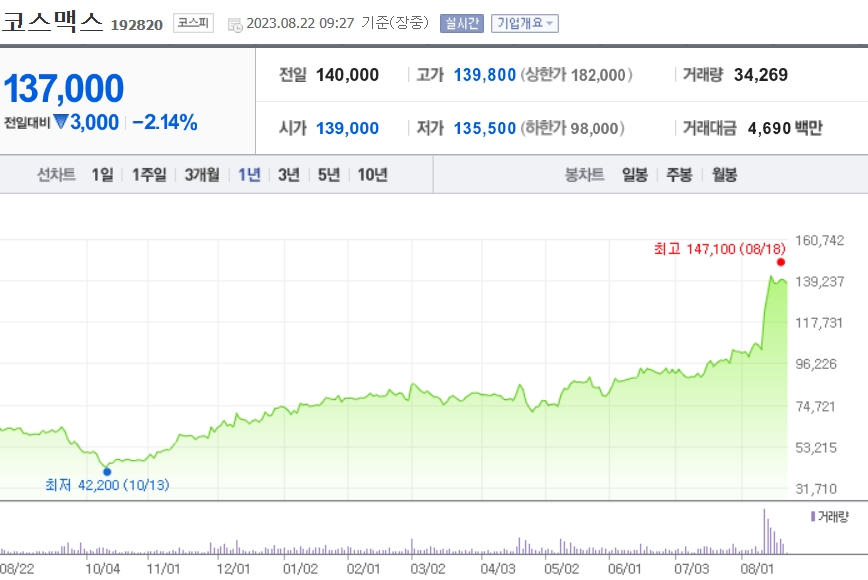Screen dimensions: 868x580
Task: Click the upper limit 상한가 182,000 text
Action: pyautogui.click(x=576, y=75)
